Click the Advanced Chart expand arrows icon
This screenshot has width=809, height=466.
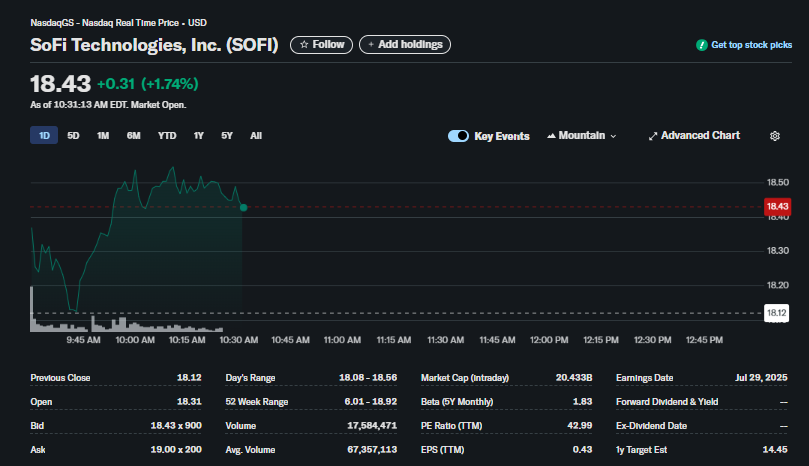pyautogui.click(x=653, y=136)
